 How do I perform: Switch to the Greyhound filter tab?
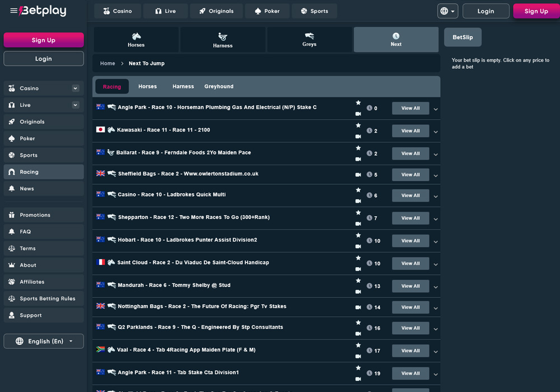click(218, 86)
